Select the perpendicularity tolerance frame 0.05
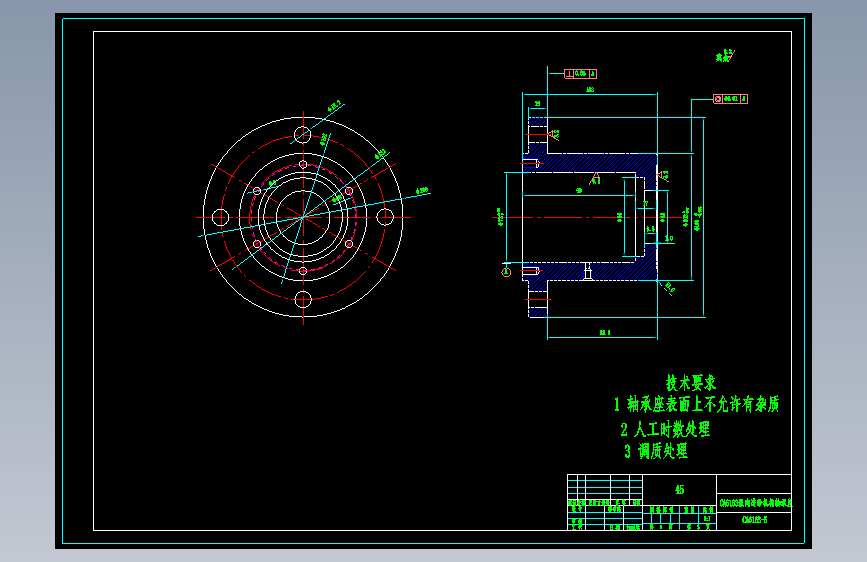Screen dimensions: 867x562 point(580,74)
